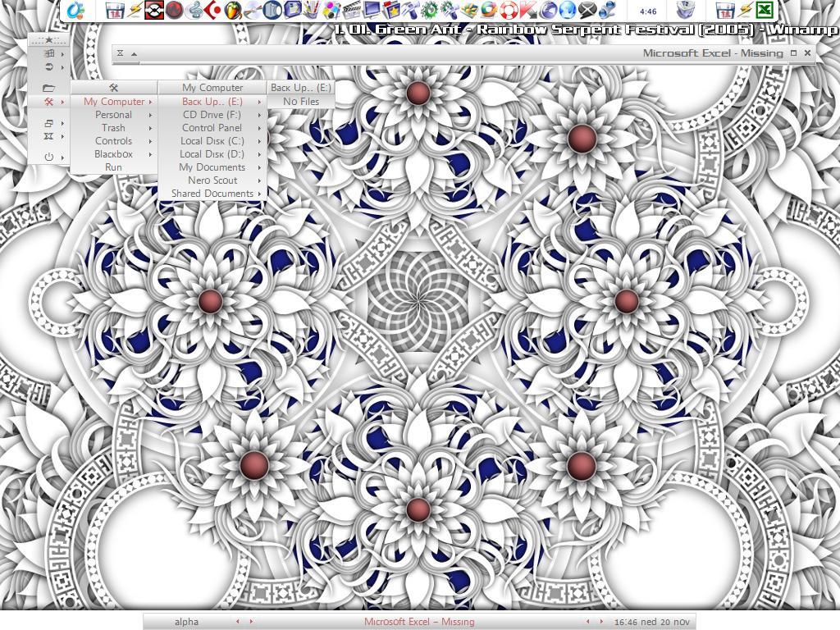
Task: Select My Computer highlighted menu item
Action: (113, 101)
